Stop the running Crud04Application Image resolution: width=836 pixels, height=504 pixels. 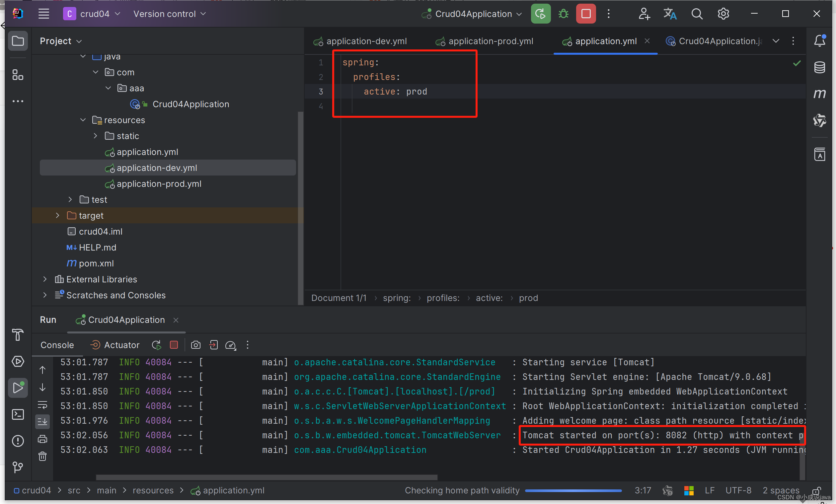click(586, 14)
